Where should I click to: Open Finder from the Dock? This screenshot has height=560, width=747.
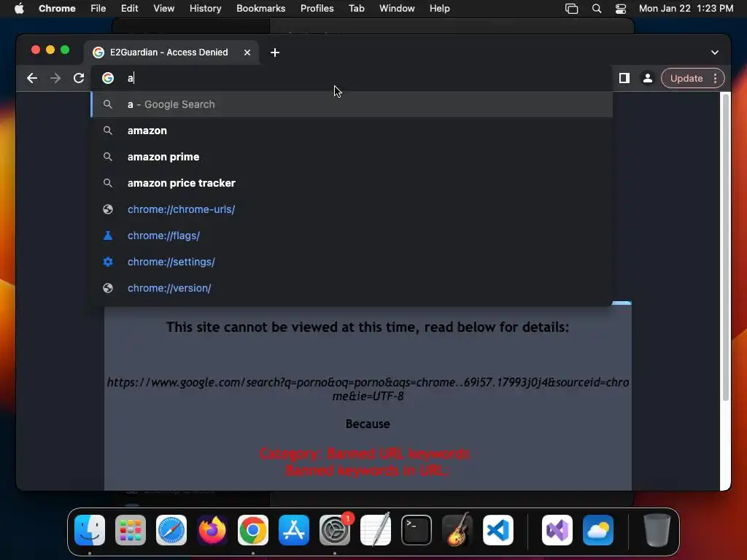(90, 530)
